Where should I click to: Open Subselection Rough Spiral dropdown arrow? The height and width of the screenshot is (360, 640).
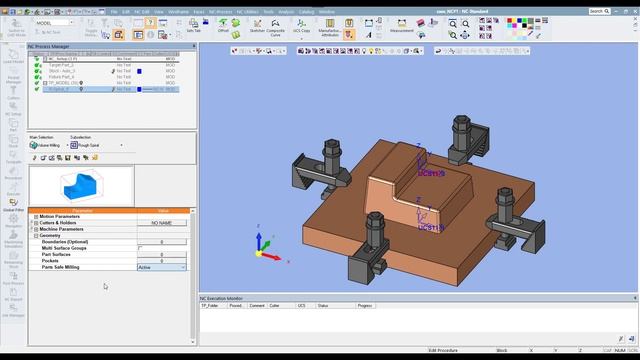(121, 145)
